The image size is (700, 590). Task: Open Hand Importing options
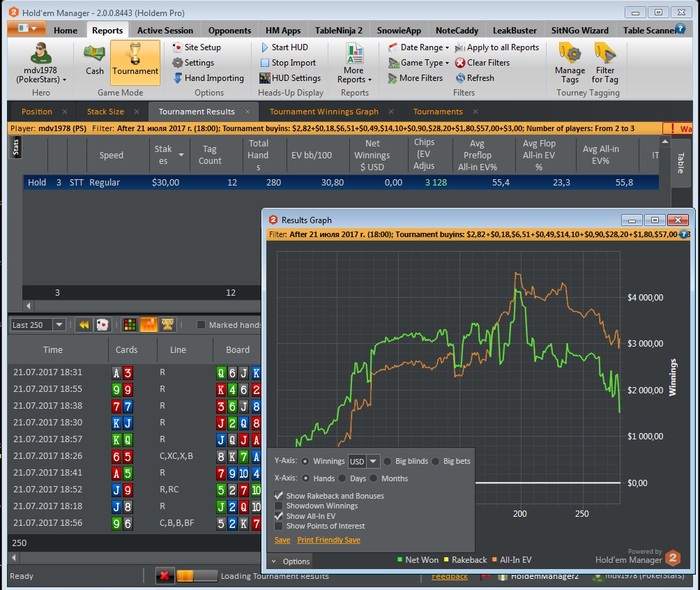coord(208,78)
